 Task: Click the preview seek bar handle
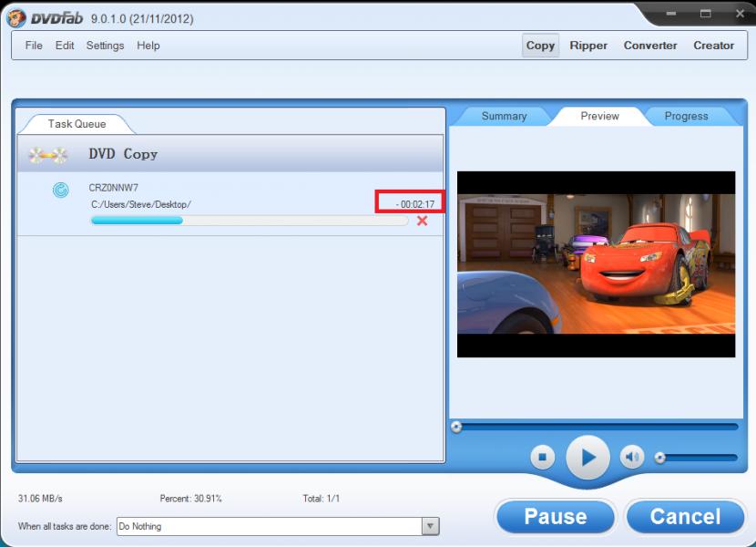(x=456, y=427)
